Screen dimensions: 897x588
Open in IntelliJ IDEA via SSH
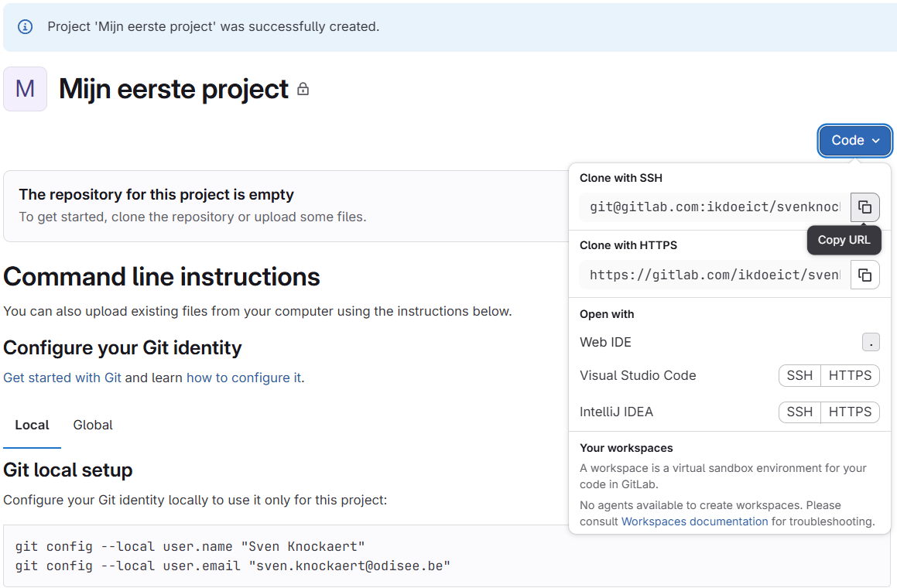(799, 412)
